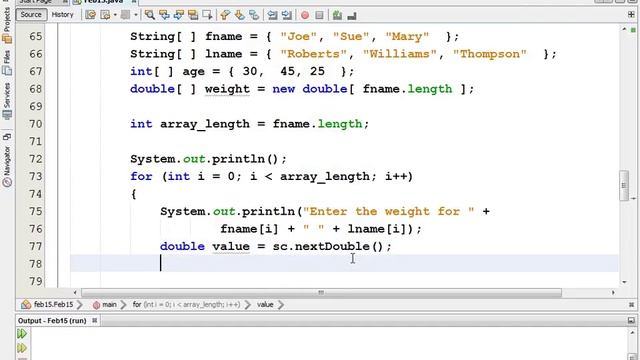Toggle Highlight Search in editor toolbar
640x360 pixels.
pos(193,15)
